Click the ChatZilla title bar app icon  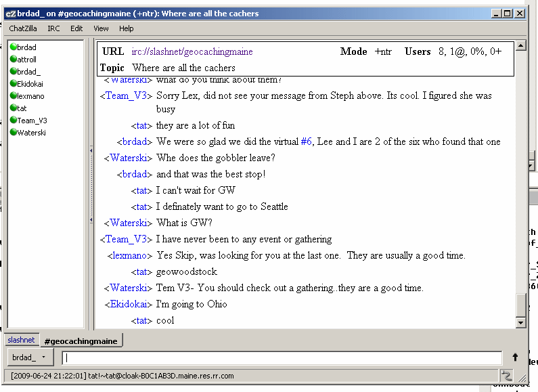point(11,14)
